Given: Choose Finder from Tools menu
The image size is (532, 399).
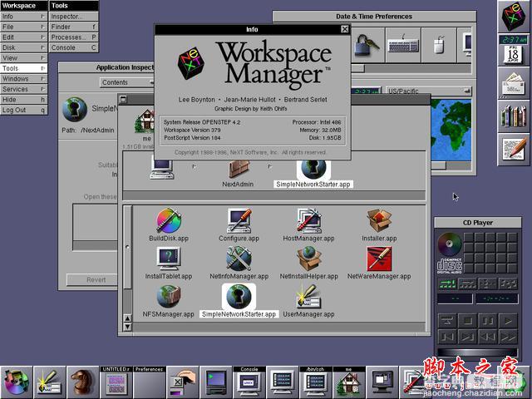Looking at the screenshot, I should coord(74,27).
